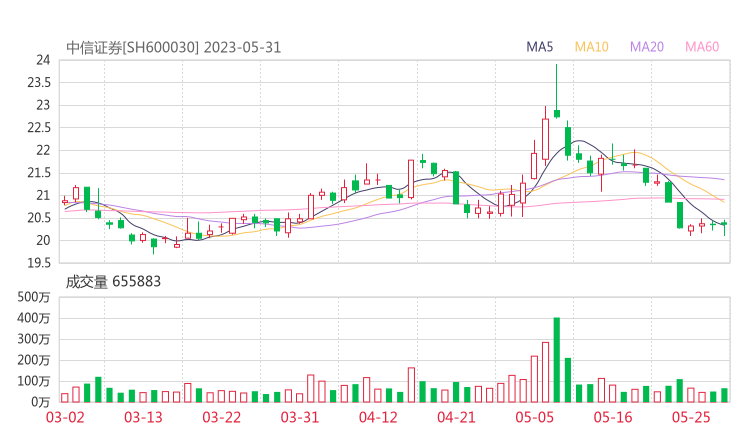Click the 03-13 date axis label
Image resolution: width=740 pixels, height=440 pixels.
coord(143,417)
